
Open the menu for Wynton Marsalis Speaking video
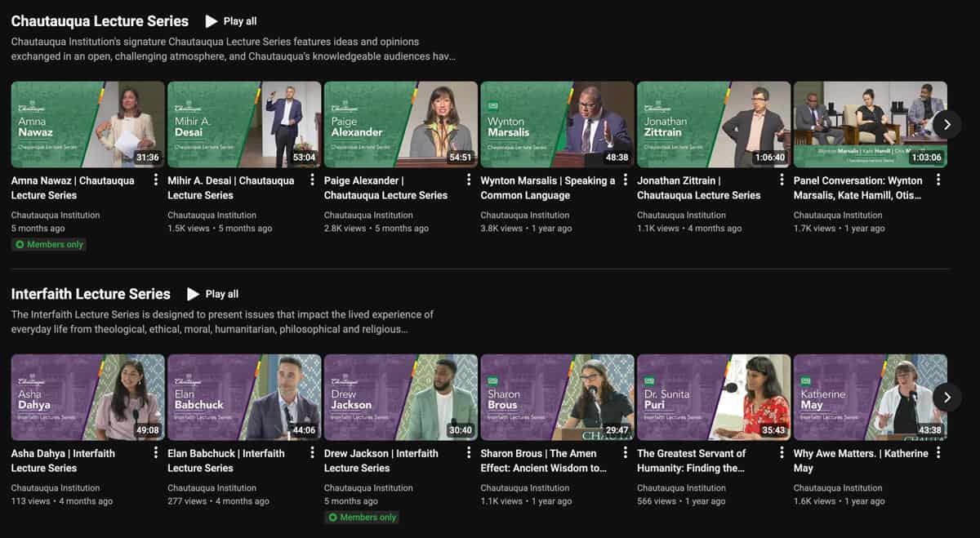626,180
